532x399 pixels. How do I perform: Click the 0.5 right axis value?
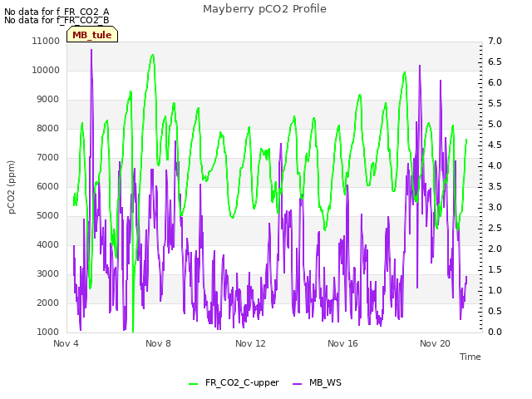pyautogui.click(x=495, y=311)
